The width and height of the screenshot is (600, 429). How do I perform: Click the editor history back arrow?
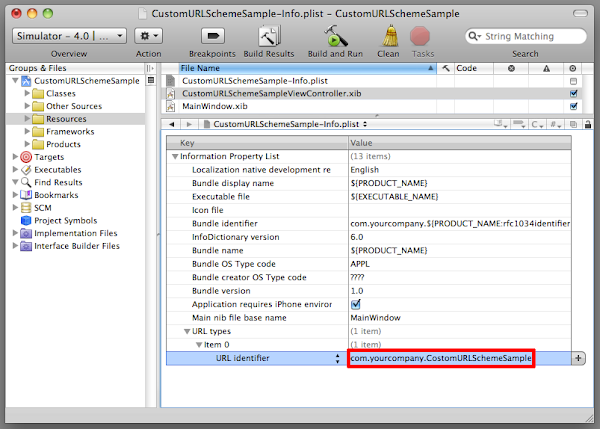point(172,124)
